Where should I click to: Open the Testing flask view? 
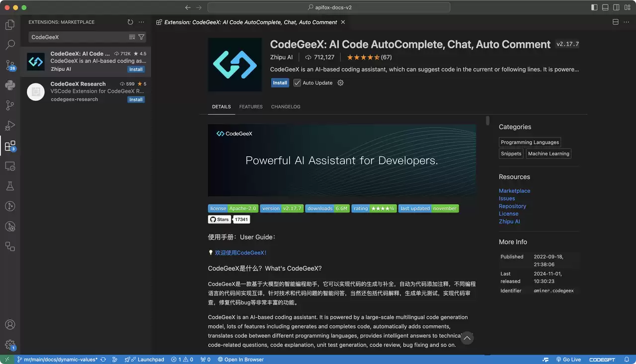point(10,186)
